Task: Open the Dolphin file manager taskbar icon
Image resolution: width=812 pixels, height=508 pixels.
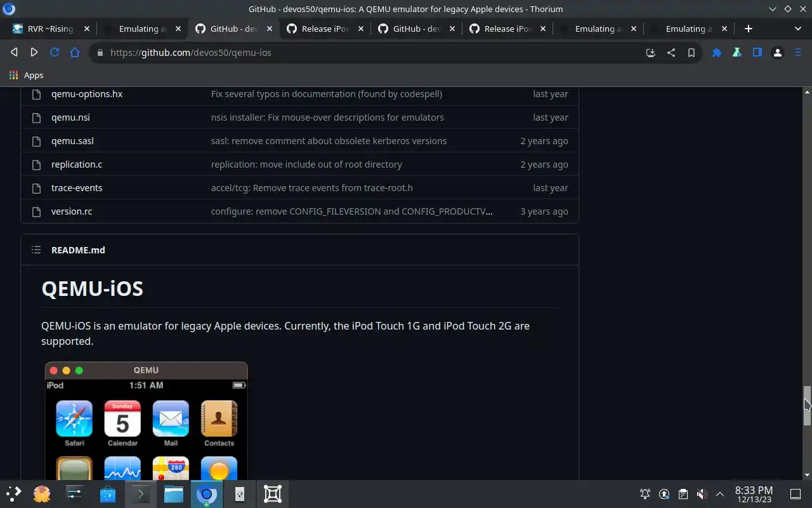Action: [x=174, y=494]
